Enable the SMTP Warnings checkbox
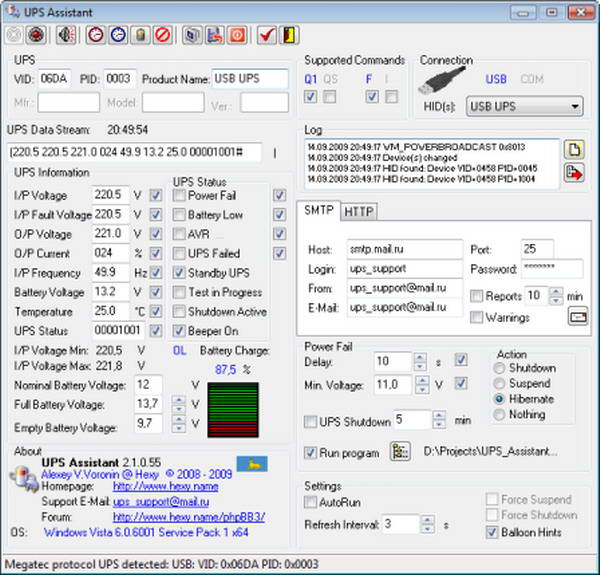The width and height of the screenshot is (600, 575). click(477, 316)
